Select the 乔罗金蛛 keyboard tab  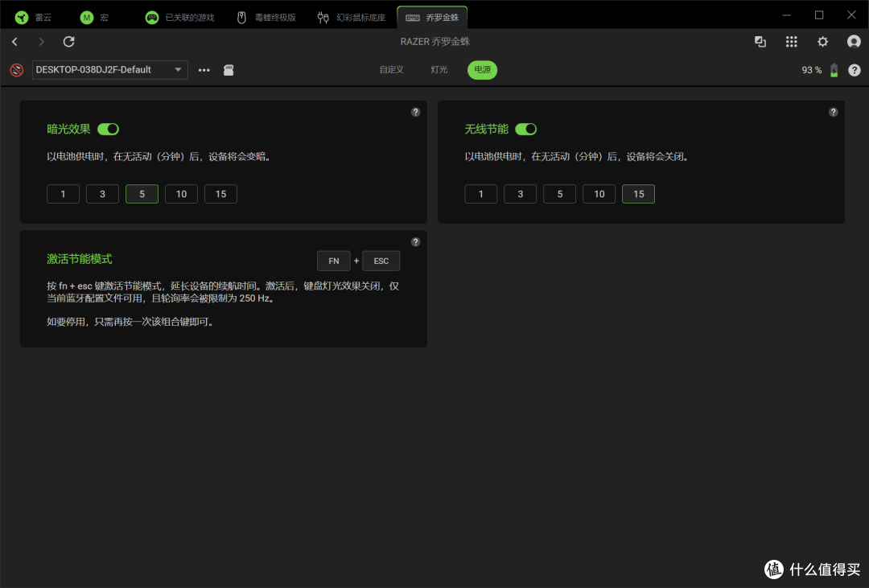pos(432,17)
